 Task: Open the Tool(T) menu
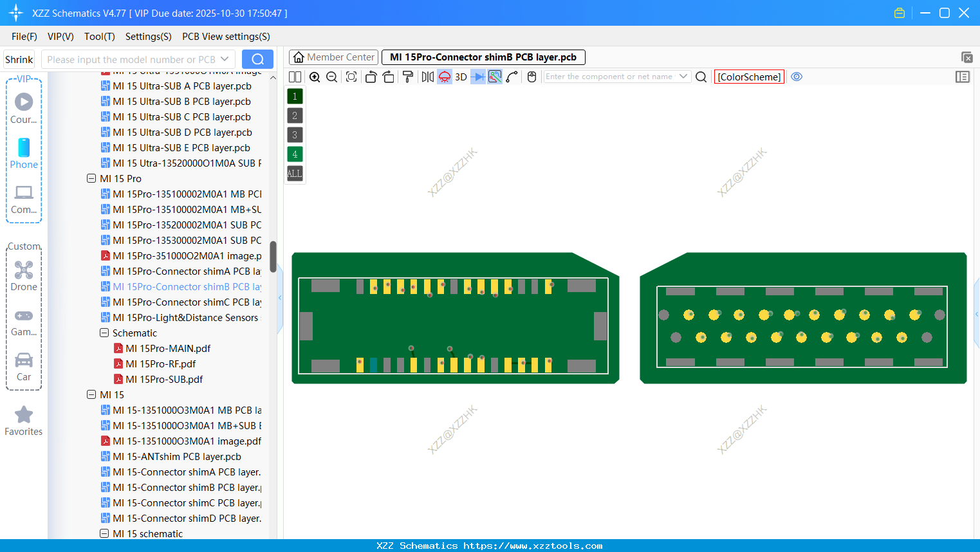point(99,37)
